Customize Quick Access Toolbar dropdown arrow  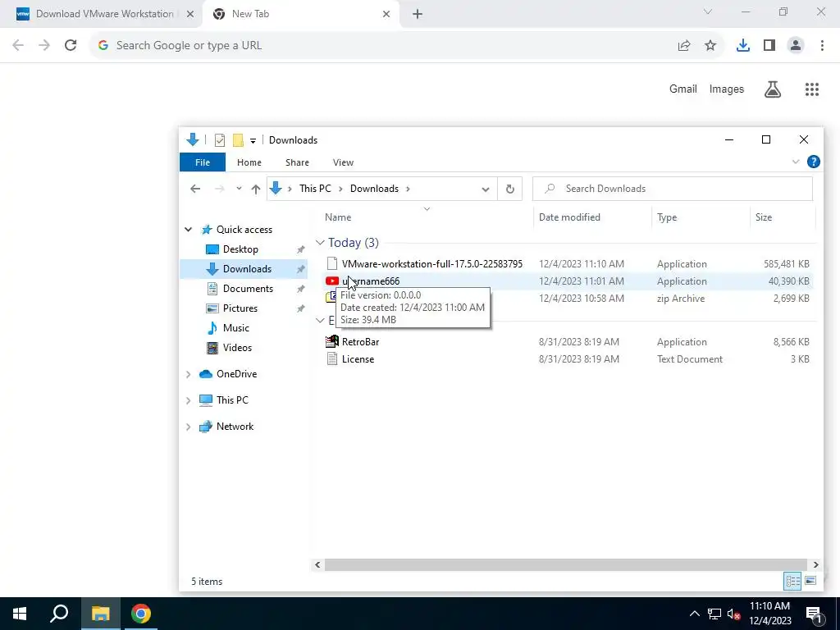tap(253, 141)
